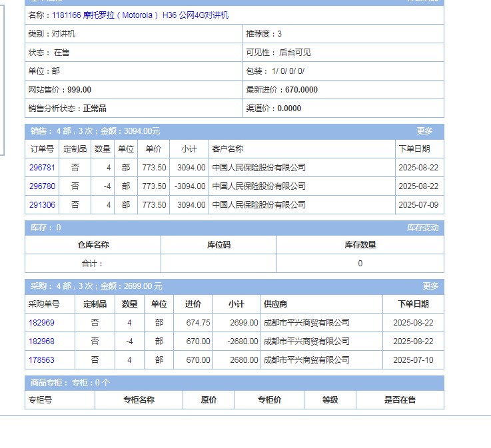
Task: Click the 库存：0 header text
Action: 46,228
